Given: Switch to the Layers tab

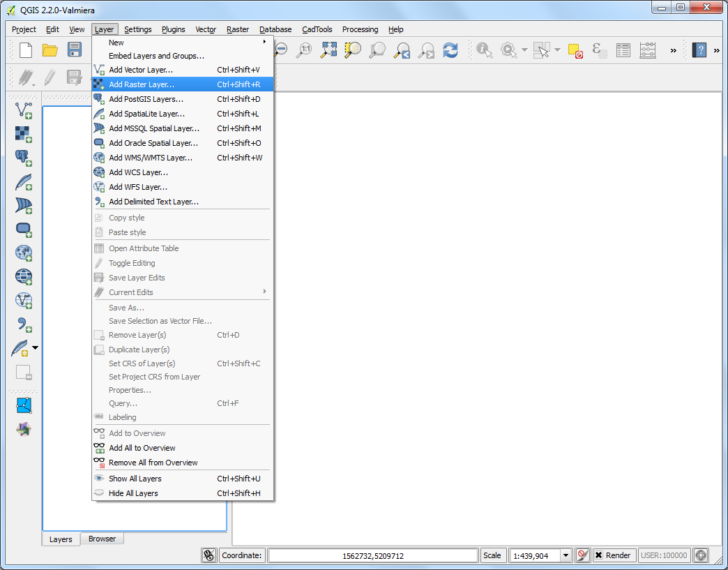Looking at the screenshot, I should 61,539.
